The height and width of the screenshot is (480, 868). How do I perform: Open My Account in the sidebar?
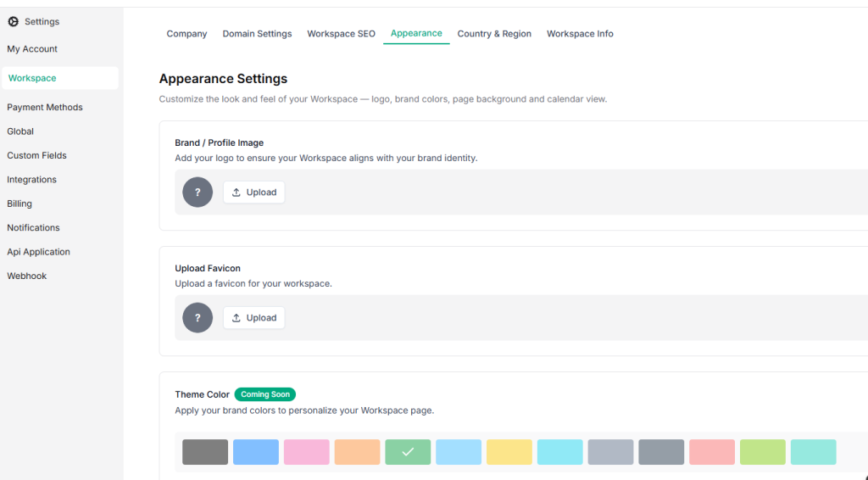[x=32, y=49]
